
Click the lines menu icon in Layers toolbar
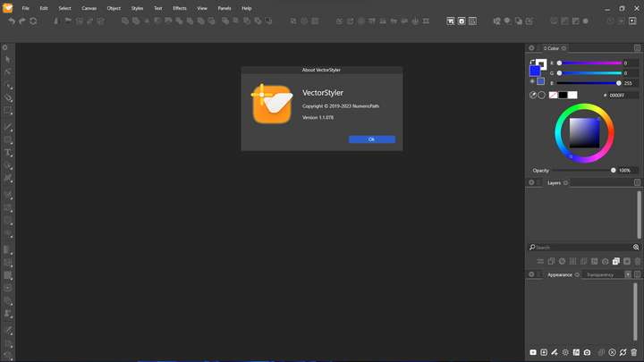540,261
